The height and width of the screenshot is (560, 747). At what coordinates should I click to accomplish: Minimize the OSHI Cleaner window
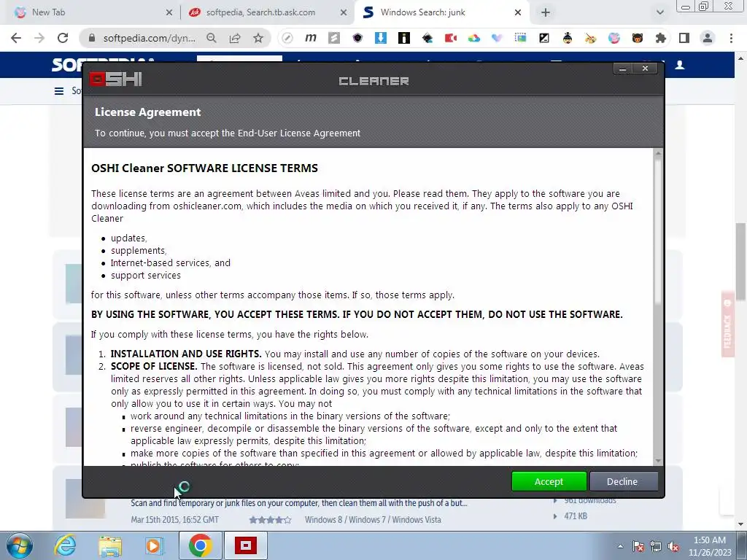pyautogui.click(x=623, y=69)
